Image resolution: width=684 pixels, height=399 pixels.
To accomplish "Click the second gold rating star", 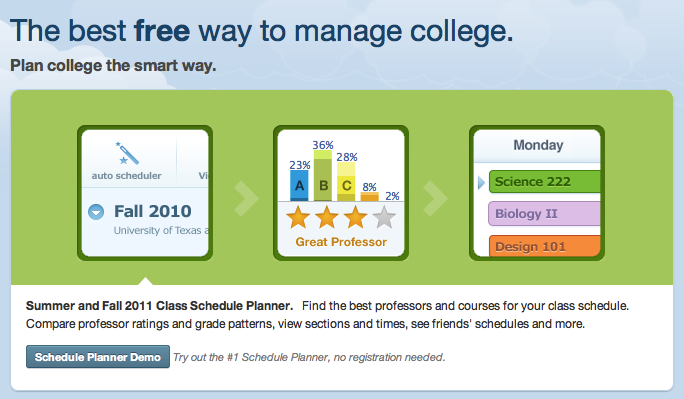I will (327, 217).
